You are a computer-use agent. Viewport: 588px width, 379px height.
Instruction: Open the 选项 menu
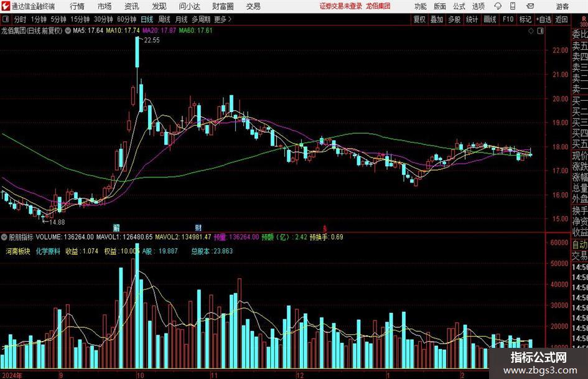point(478,6)
